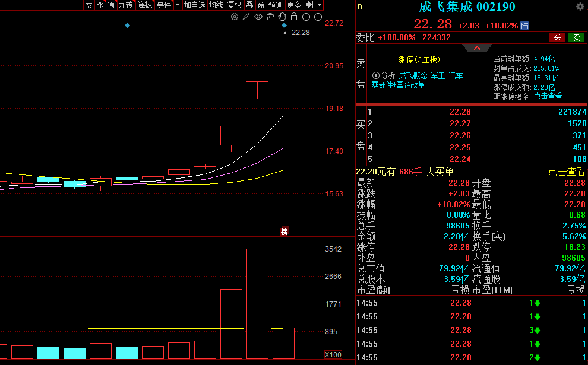Click the analysis info icon

tap(375, 75)
